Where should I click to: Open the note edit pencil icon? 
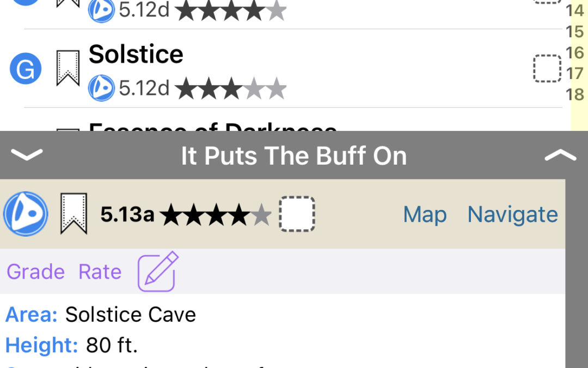pyautogui.click(x=158, y=271)
